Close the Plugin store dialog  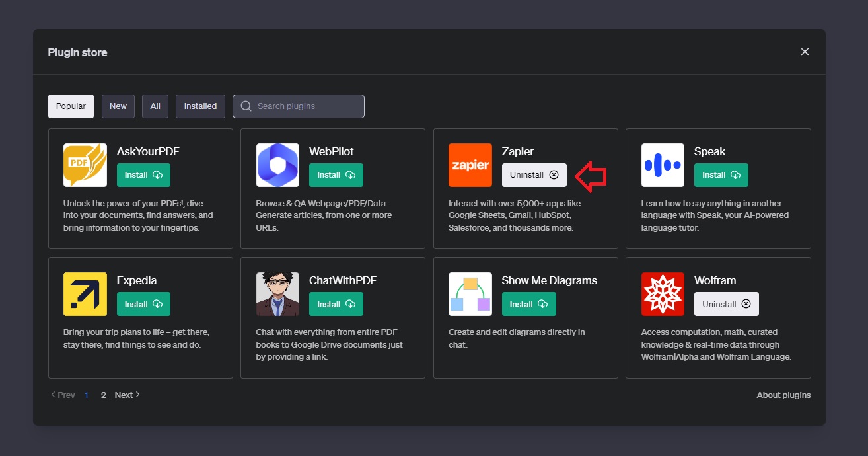[805, 52]
